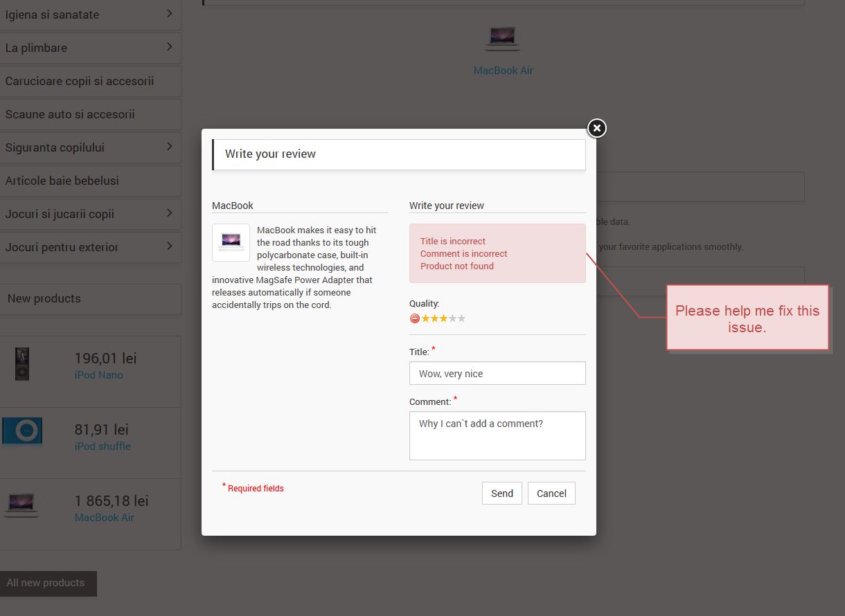Viewport: 845px width, 616px height.
Task: Select the third quality star
Action: 444,318
